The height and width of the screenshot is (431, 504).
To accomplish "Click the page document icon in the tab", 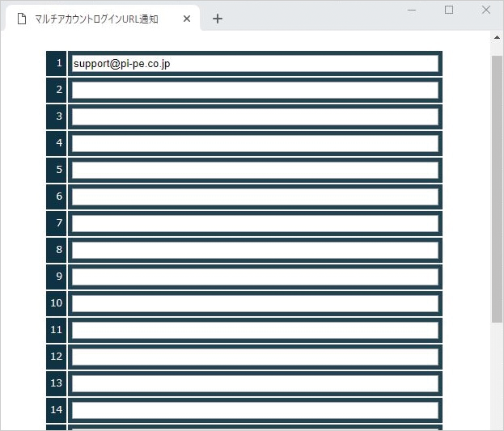I will pos(22,19).
